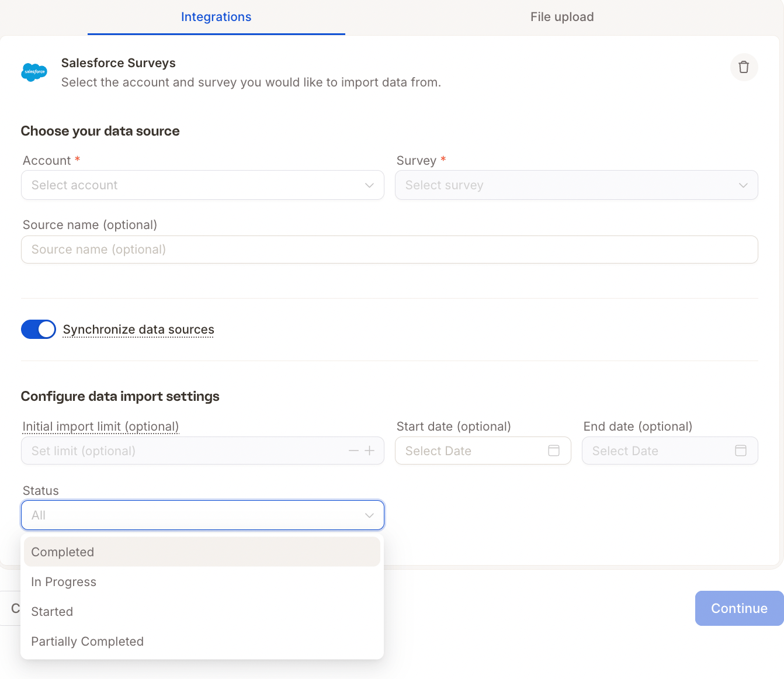Click the Salesforce cloud logo

tap(34, 72)
